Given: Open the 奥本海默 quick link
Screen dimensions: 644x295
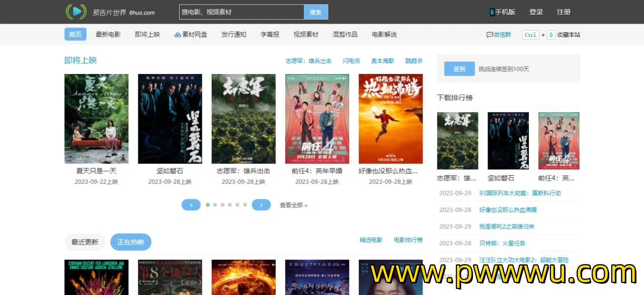Looking at the screenshot, I should click(x=383, y=61).
